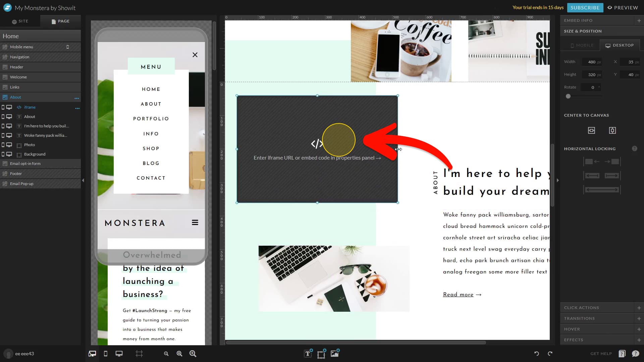
Task: Open the help book icon
Action: tap(622, 354)
